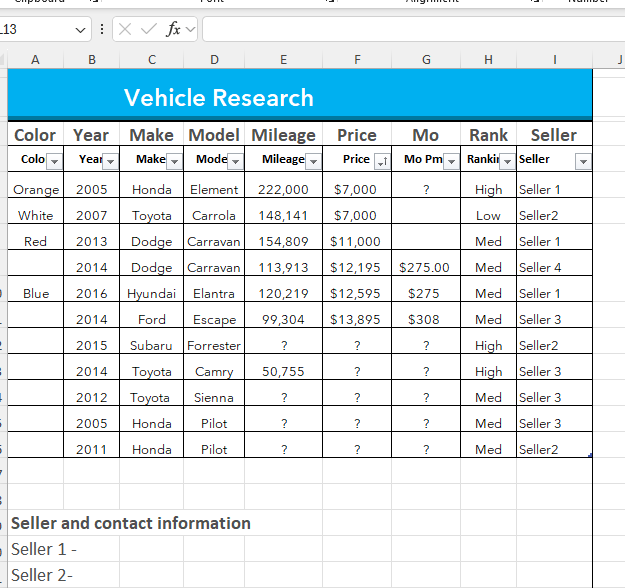625x588 pixels.
Task: Open the Color column filter dropdown
Action: [x=55, y=161]
